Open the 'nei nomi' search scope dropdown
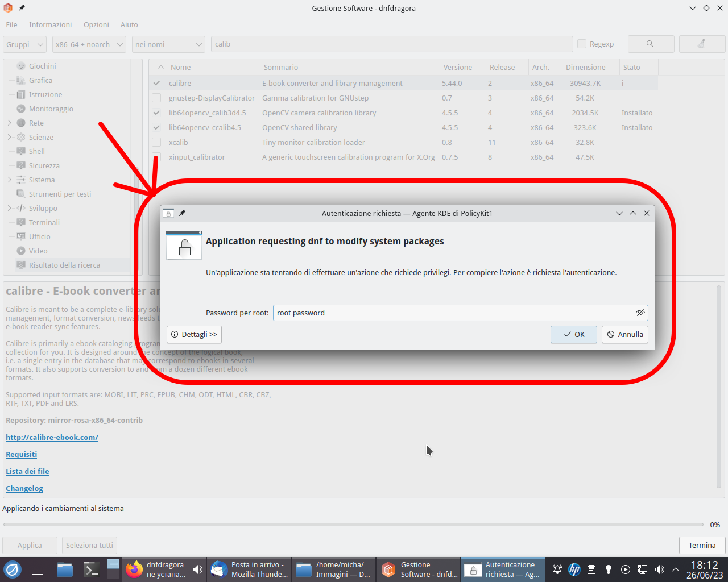The height and width of the screenshot is (582, 728). click(168, 44)
